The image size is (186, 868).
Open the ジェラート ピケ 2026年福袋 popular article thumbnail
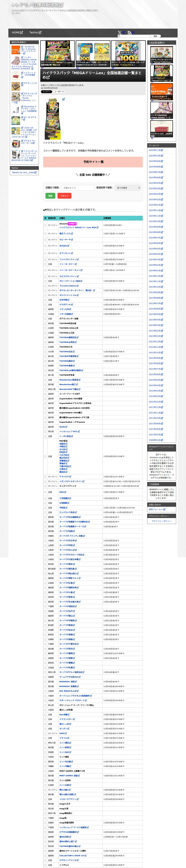[162, 129]
